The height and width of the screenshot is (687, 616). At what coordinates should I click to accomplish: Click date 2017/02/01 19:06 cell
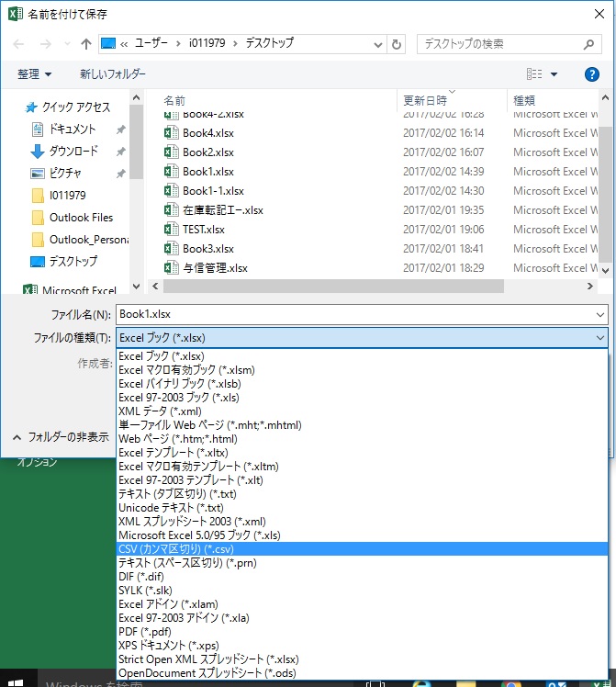point(443,229)
